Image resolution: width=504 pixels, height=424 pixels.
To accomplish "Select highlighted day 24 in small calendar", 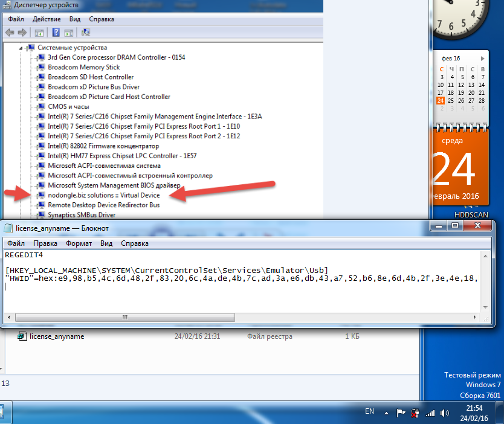I will coord(441,100).
